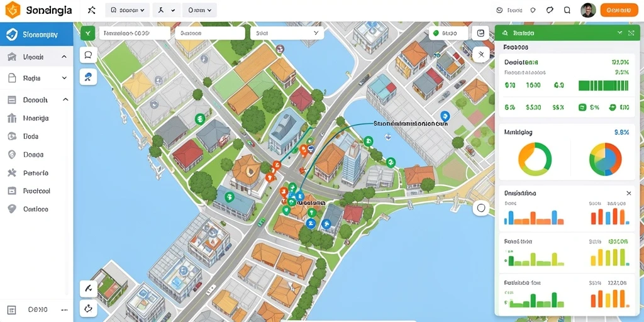Screen dimensions: 644x322
Task: Click the square layout button beside the green dot field
Action: [x=481, y=33]
